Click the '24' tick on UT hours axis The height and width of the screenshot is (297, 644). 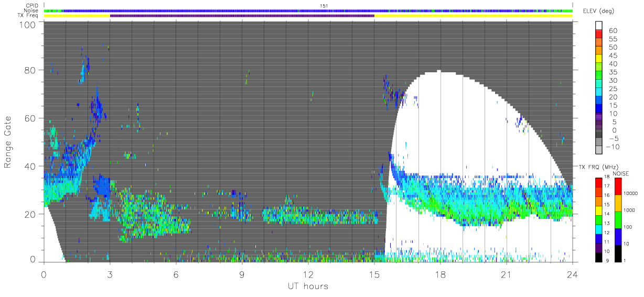point(573,274)
